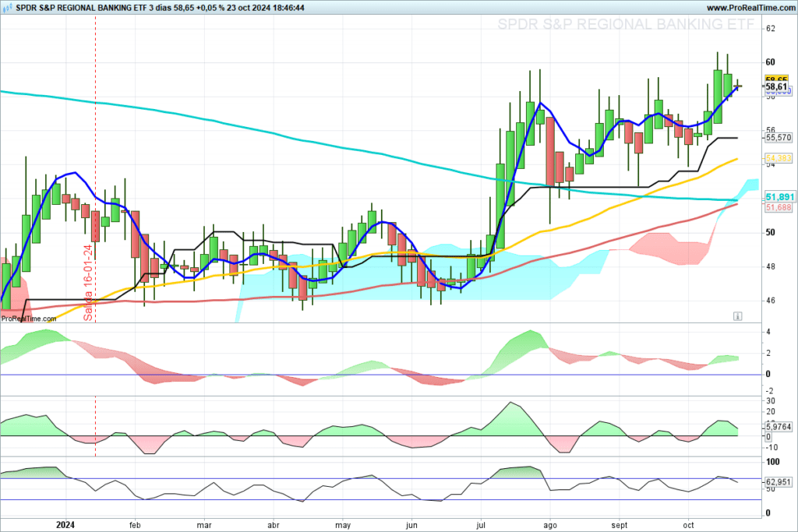Image resolution: width=798 pixels, height=532 pixels.
Task: Click the 'jun' month label on time axis
Action: pyautogui.click(x=411, y=525)
